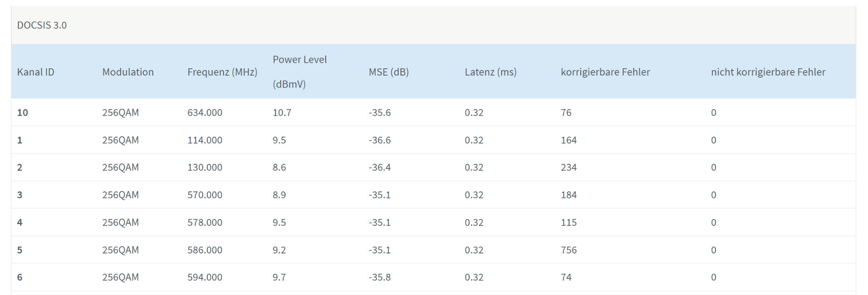Viewport: 868px width, 295px height.
Task: Select the MSE value -36.6
Action: tap(379, 140)
